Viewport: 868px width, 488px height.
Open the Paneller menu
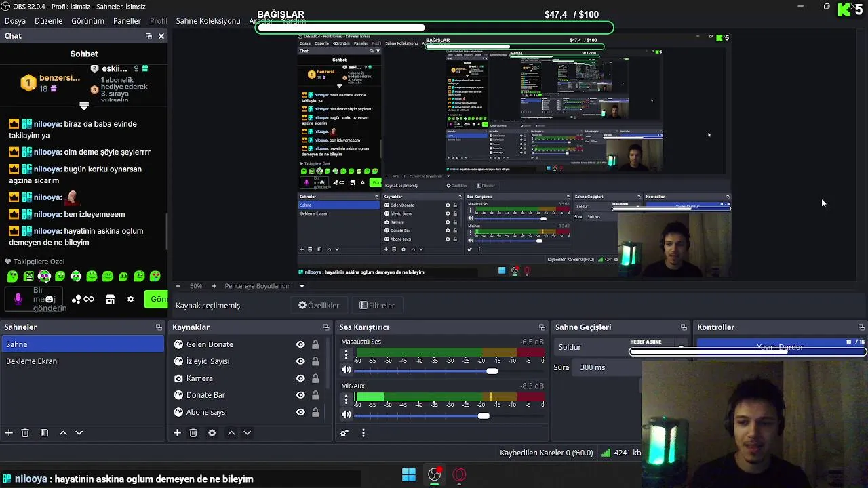[x=127, y=21]
